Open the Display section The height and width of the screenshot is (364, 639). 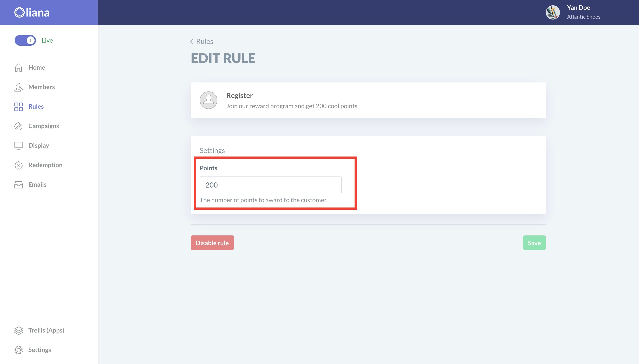[x=39, y=145]
